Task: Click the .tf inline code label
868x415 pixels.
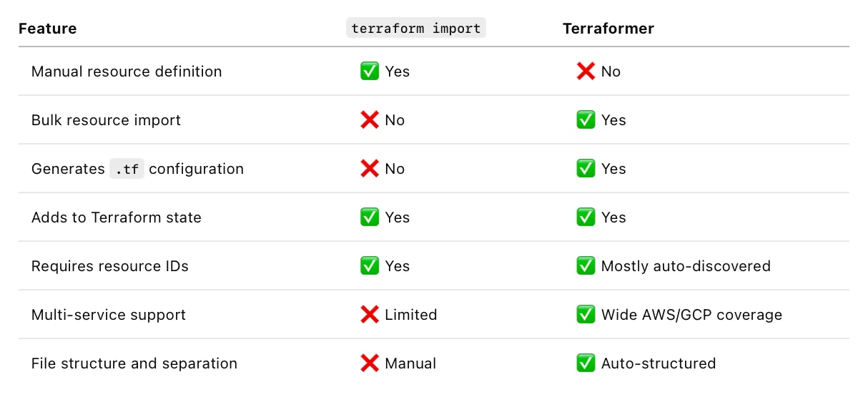Action: (x=127, y=169)
